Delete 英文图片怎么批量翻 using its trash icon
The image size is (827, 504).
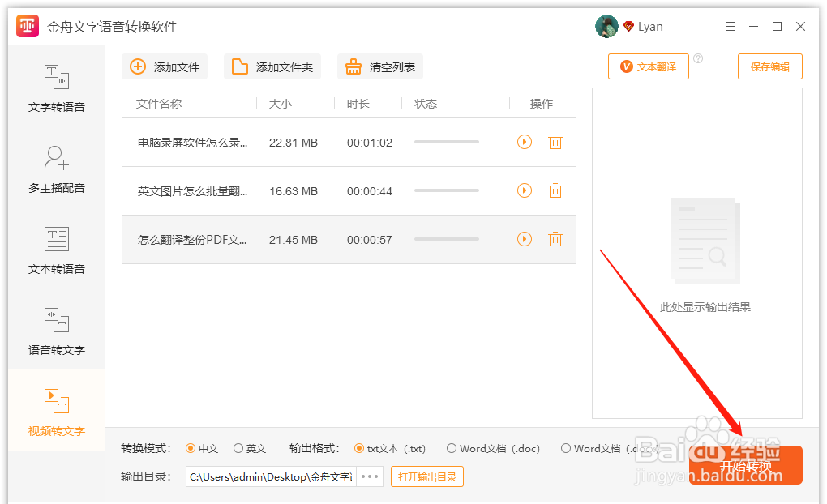tap(555, 190)
